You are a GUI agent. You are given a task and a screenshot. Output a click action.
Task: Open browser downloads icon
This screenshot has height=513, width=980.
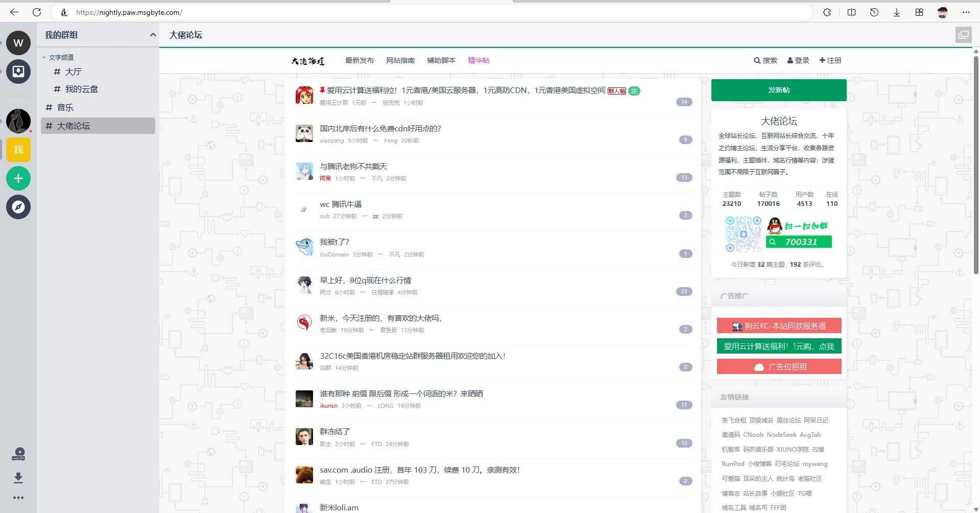[896, 12]
